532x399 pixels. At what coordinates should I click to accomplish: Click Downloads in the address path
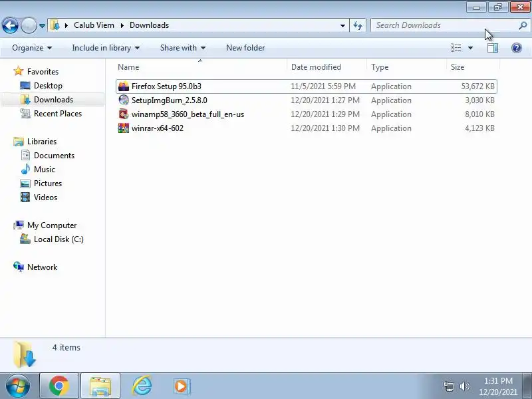[149, 25]
